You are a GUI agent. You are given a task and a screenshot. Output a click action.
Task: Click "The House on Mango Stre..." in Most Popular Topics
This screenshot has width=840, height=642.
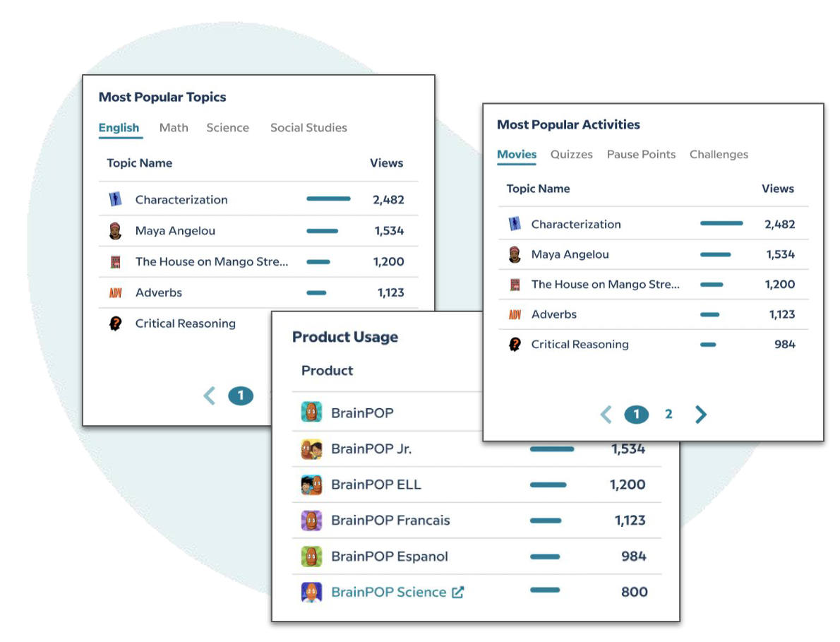pyautogui.click(x=212, y=261)
